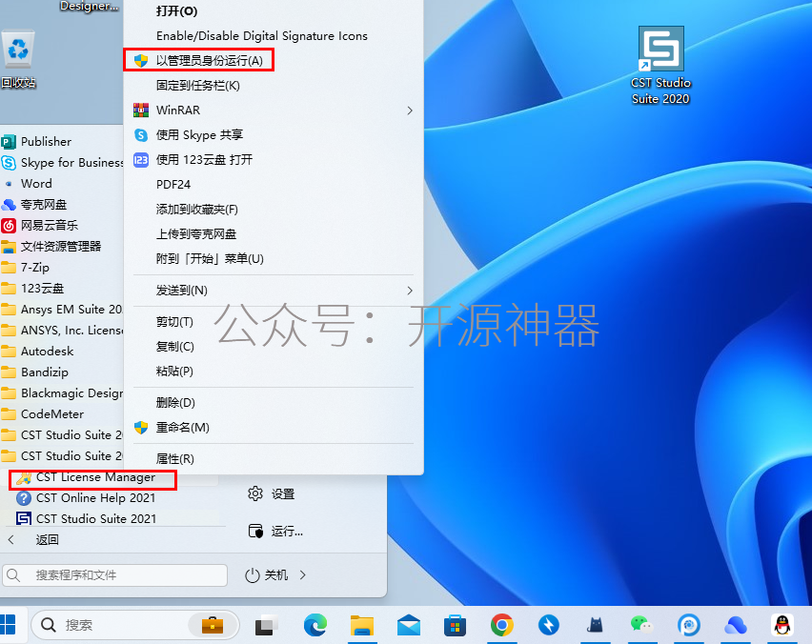Open the Mail app on taskbar

(x=409, y=625)
